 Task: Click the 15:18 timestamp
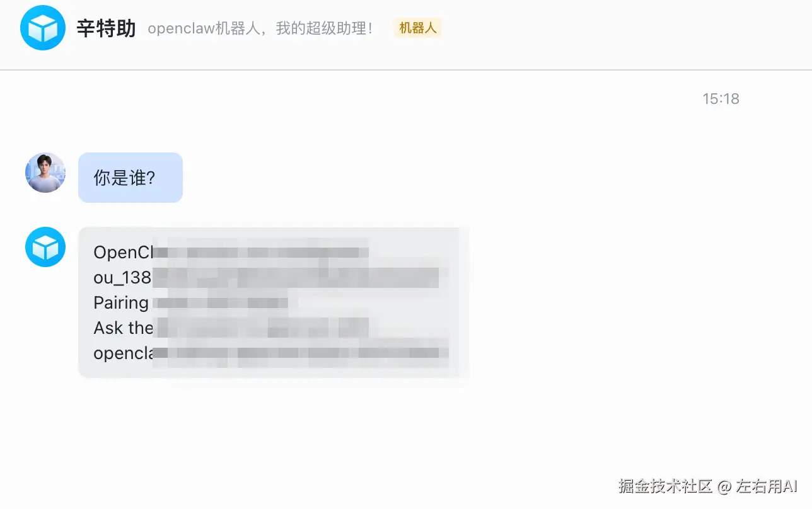point(721,99)
